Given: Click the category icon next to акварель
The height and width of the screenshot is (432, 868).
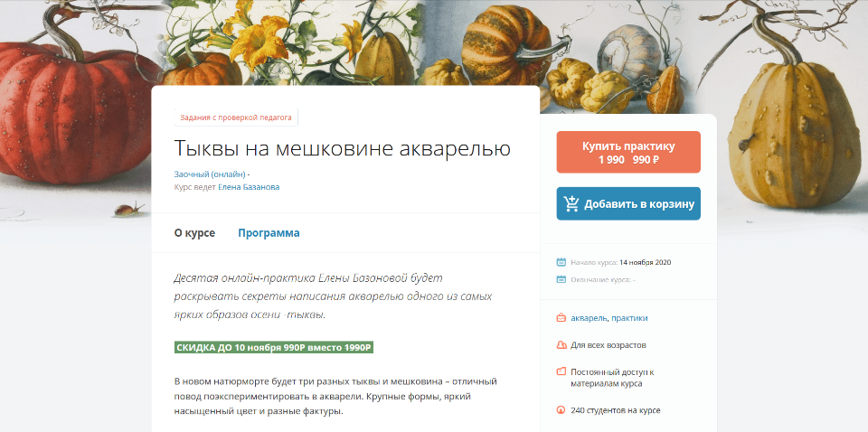Looking at the screenshot, I should 561,318.
